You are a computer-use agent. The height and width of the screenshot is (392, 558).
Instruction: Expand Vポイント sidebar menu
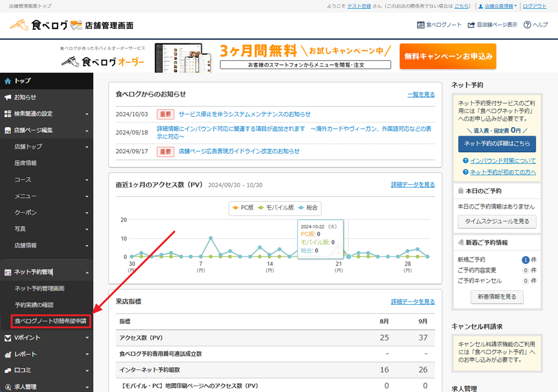point(46,338)
